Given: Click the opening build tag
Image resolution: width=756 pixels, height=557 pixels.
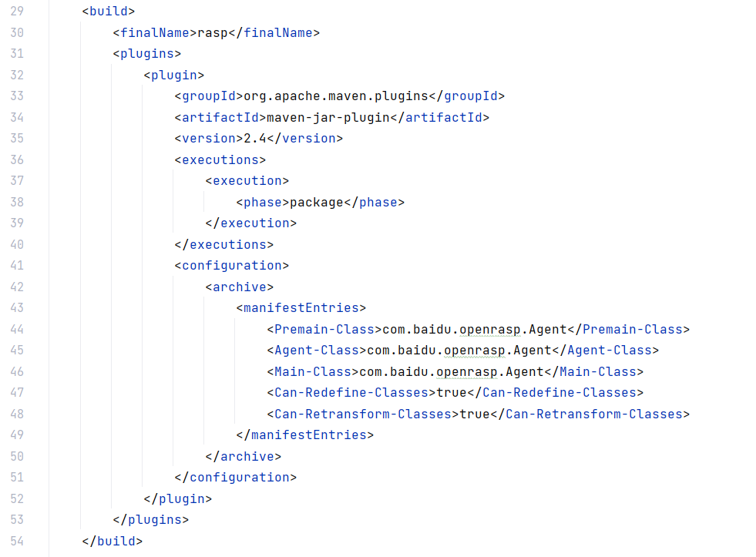Looking at the screenshot, I should coord(109,11).
